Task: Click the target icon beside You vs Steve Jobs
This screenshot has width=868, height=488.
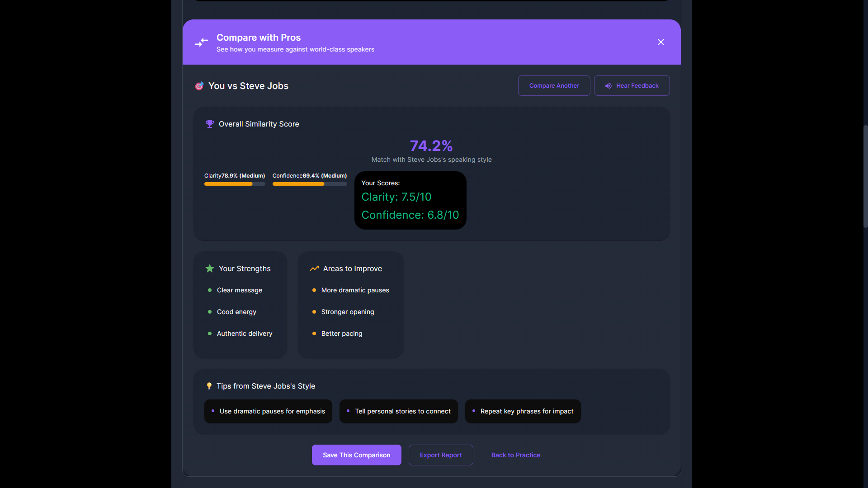Action: tap(199, 86)
